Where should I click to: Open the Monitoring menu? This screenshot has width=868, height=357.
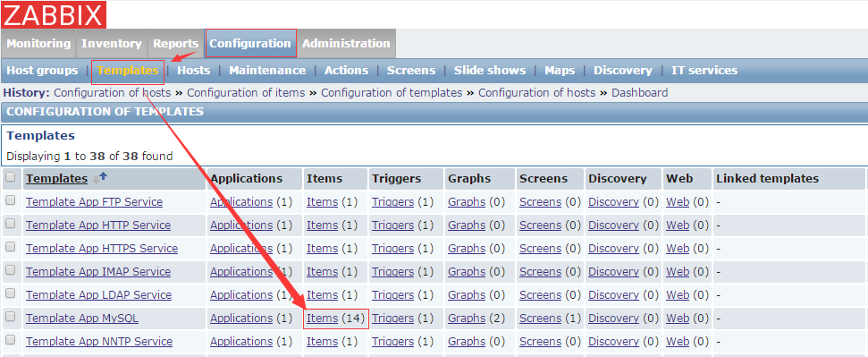point(38,43)
